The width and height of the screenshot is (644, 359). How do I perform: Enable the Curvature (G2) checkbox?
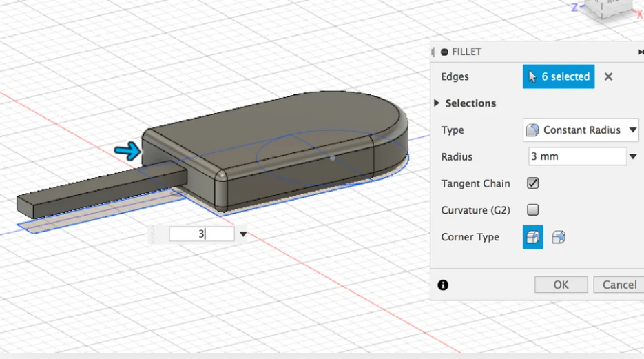532,210
